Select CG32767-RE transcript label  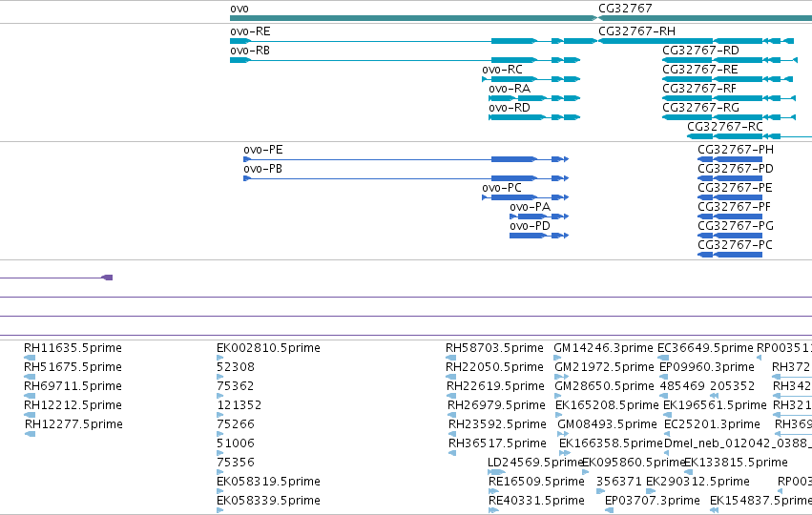(700, 70)
